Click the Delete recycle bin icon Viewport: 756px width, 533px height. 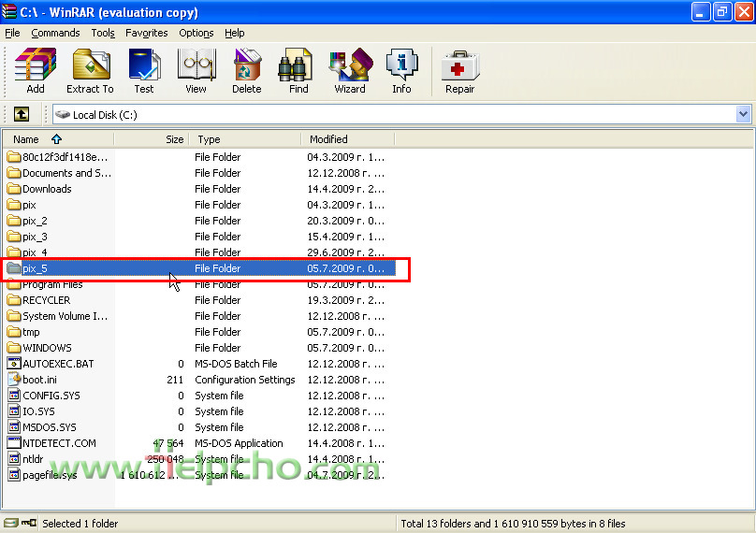point(247,65)
